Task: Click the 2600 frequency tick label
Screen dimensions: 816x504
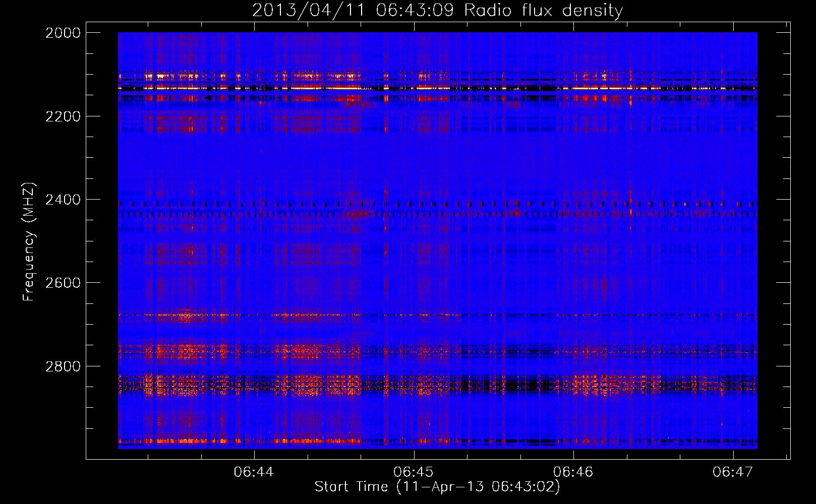Action: [63, 283]
